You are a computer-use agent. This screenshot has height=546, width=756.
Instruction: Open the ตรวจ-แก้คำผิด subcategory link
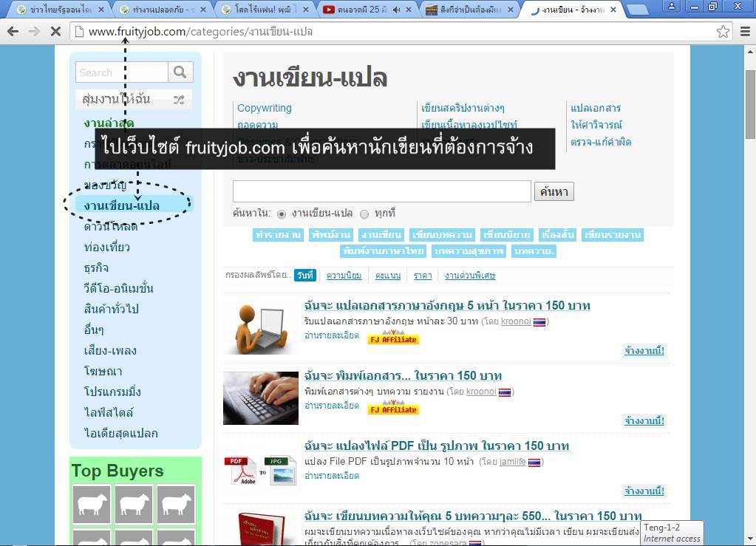click(x=601, y=142)
